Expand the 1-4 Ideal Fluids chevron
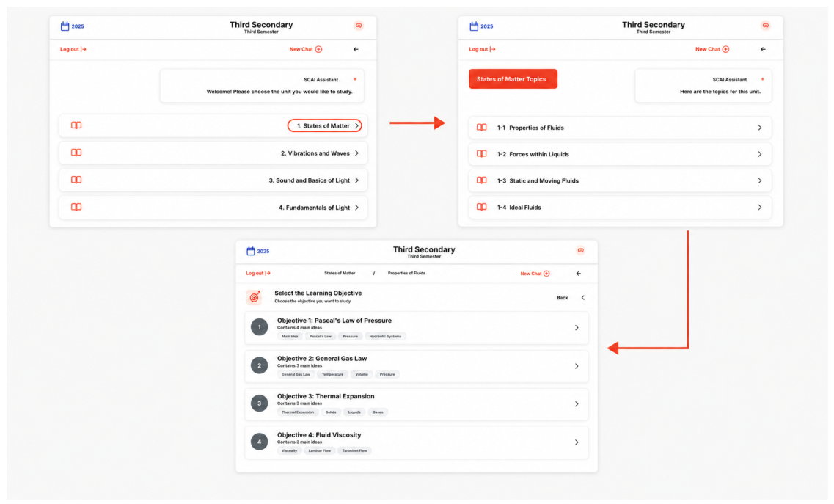Screen dimensions: 834x504 pos(759,208)
